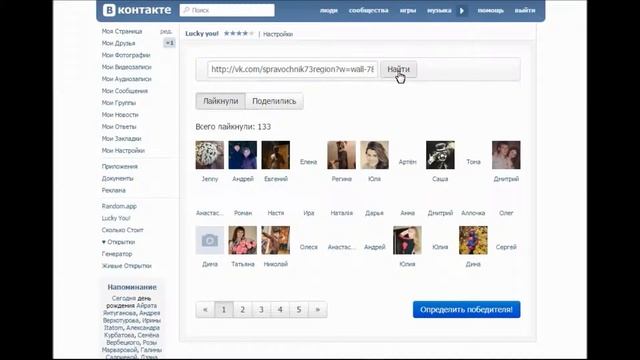Open Мои Настройки in sidebar
This screenshot has height=360, width=640.
click(123, 151)
